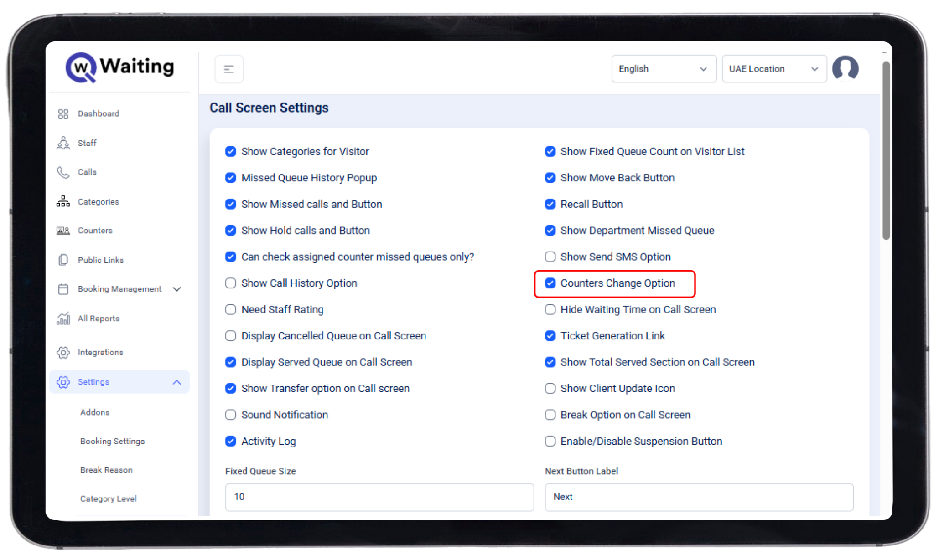The image size is (934, 560).
Task: Toggle Recall Button checkbox
Action: (550, 204)
